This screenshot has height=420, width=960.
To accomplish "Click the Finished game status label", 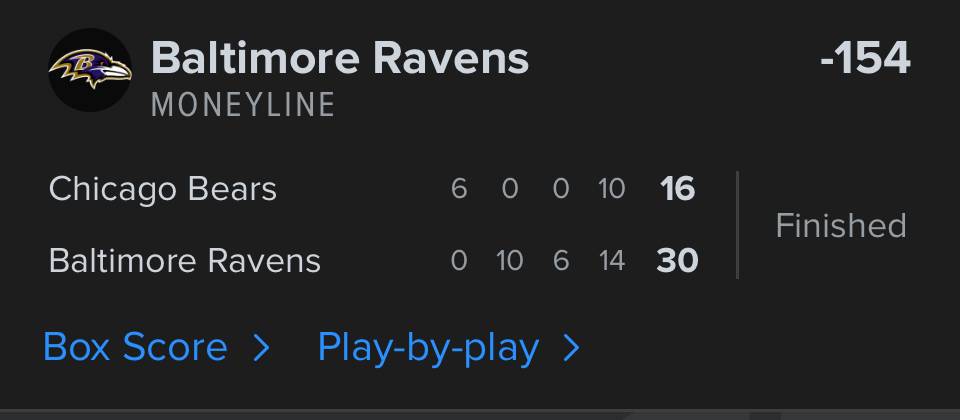I will coord(841,225).
